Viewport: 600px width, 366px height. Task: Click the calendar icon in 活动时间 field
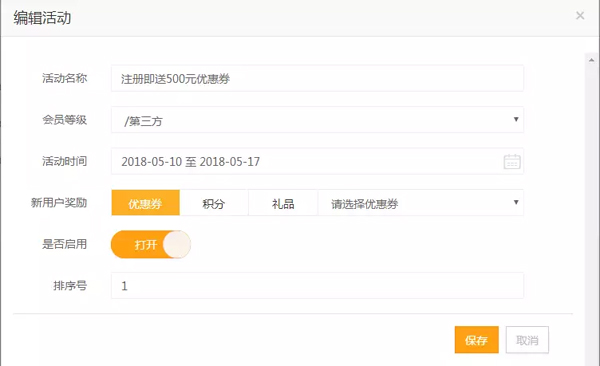pyautogui.click(x=512, y=162)
